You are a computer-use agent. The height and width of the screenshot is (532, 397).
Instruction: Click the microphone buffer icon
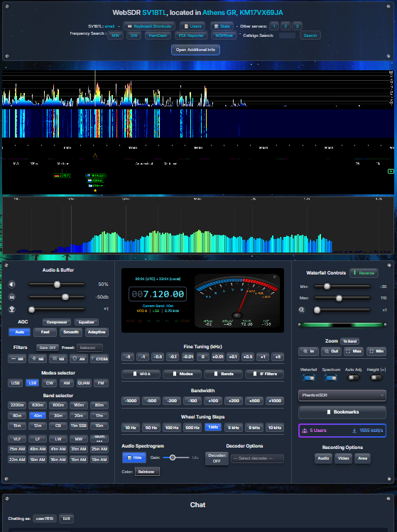pyautogui.click(x=12, y=309)
